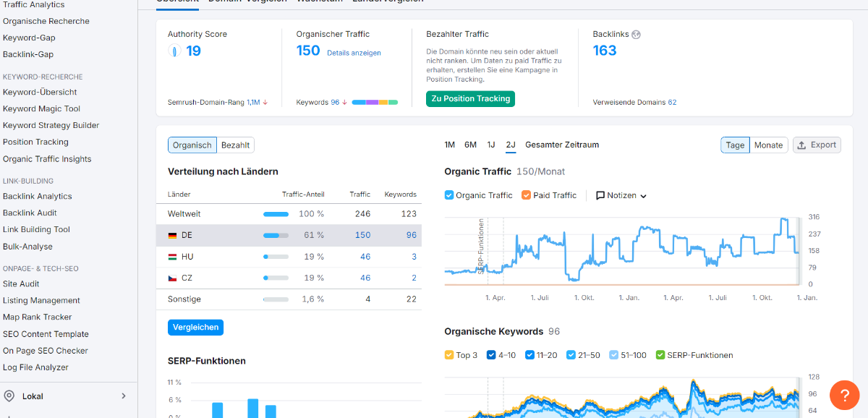The width and height of the screenshot is (868, 418).
Task: Expand the Lokal sidebar section chevron
Action: click(x=124, y=396)
